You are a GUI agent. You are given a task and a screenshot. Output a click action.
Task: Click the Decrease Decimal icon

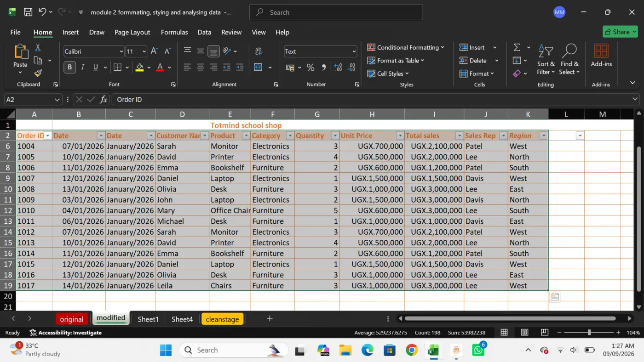pos(351,68)
